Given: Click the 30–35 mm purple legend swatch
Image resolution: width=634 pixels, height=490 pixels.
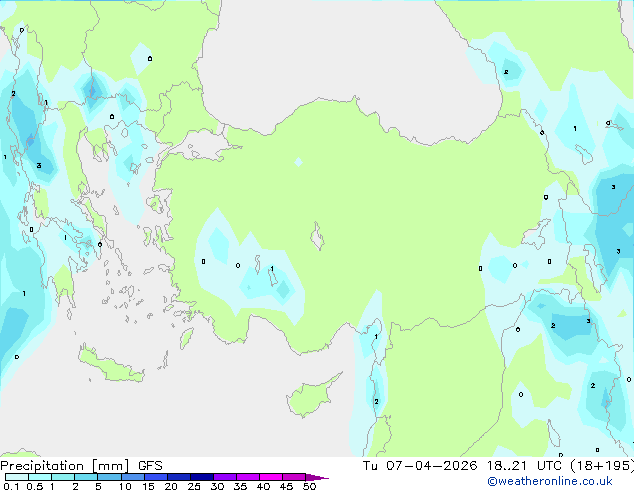Looking at the screenshot, I should point(224,477).
